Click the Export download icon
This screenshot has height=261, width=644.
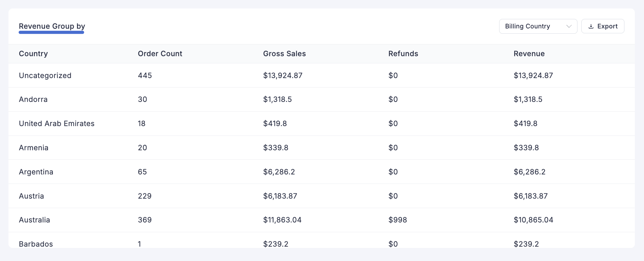tap(591, 26)
